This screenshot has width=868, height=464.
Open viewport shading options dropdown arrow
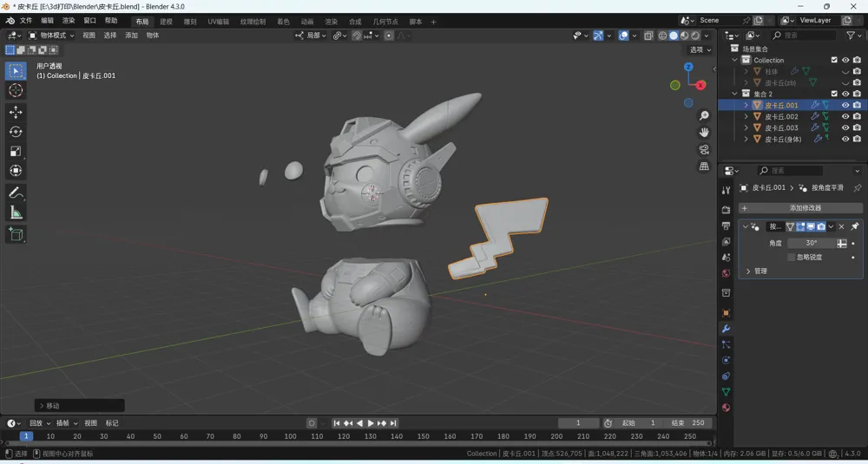[x=707, y=36]
